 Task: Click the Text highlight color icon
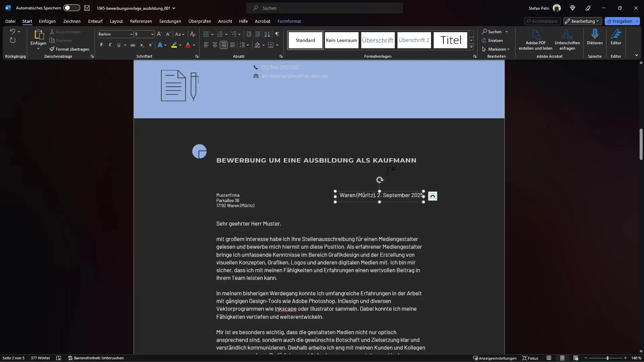pyautogui.click(x=174, y=45)
